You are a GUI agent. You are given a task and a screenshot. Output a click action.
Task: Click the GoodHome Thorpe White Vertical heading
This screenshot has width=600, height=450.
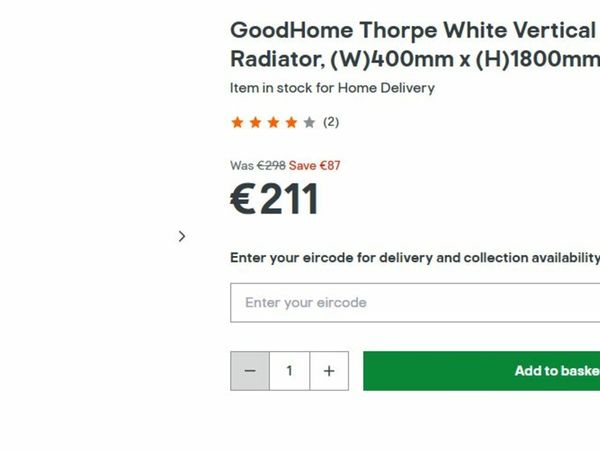tap(412, 29)
